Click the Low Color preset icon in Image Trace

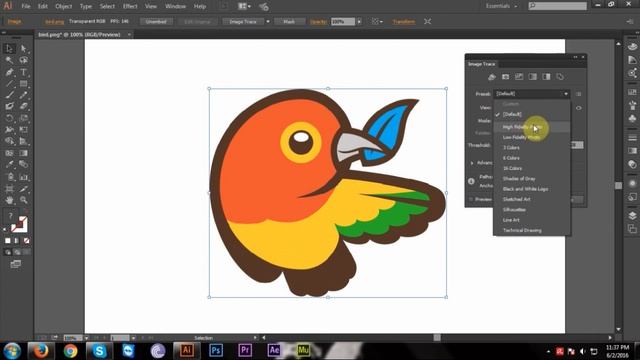coord(519,77)
